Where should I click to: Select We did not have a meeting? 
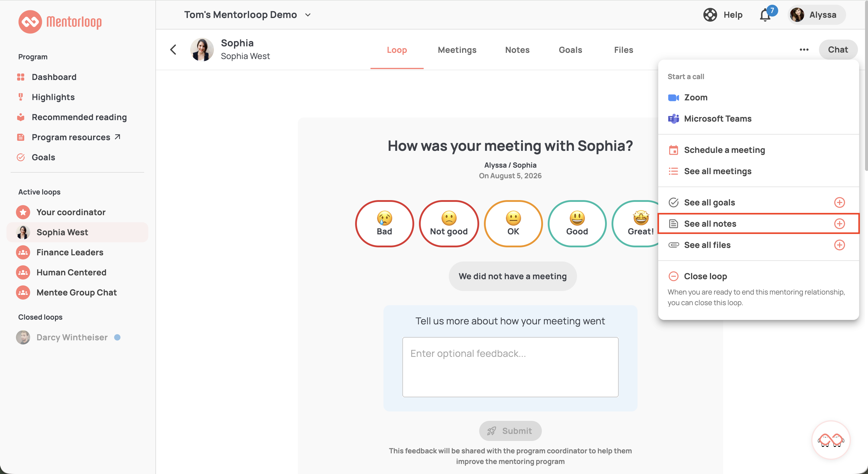coord(513,276)
